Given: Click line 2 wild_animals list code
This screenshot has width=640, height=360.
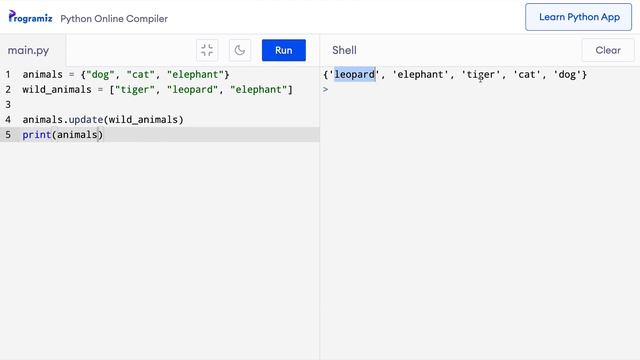Looking at the screenshot, I should [x=158, y=90].
